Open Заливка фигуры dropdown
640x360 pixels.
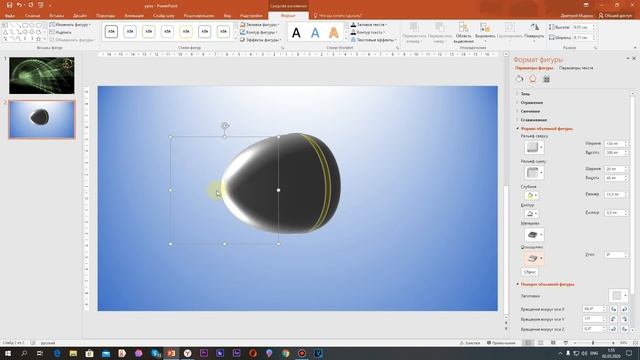point(260,25)
